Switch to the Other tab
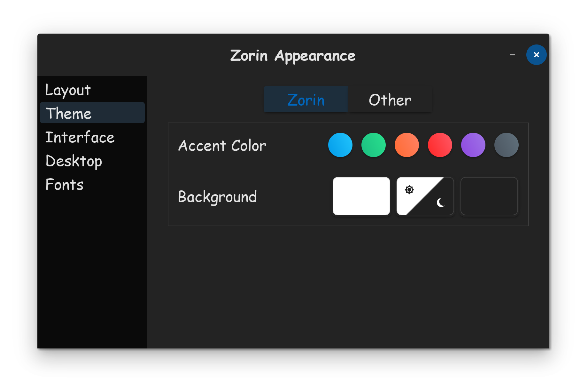The width and height of the screenshot is (588, 391). tap(390, 100)
